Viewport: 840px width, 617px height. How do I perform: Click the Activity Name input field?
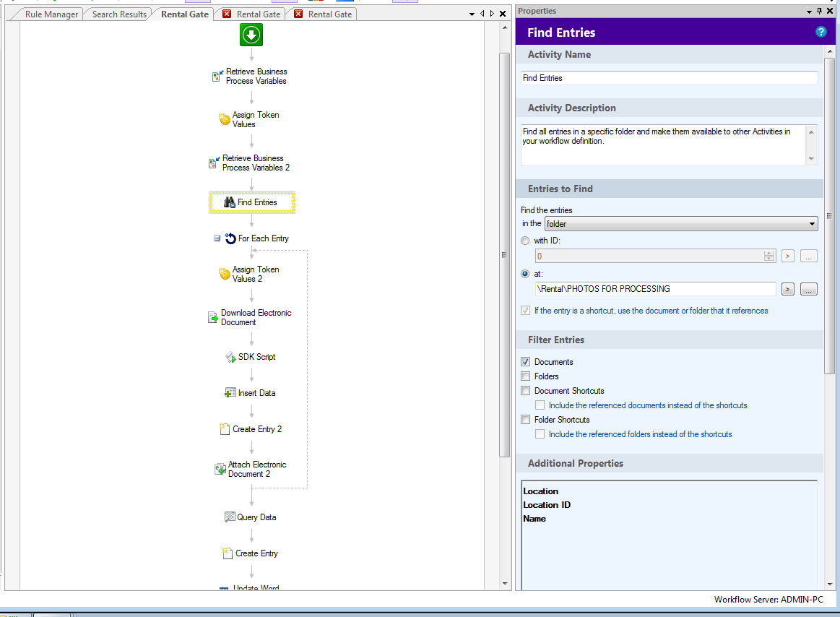[669, 78]
